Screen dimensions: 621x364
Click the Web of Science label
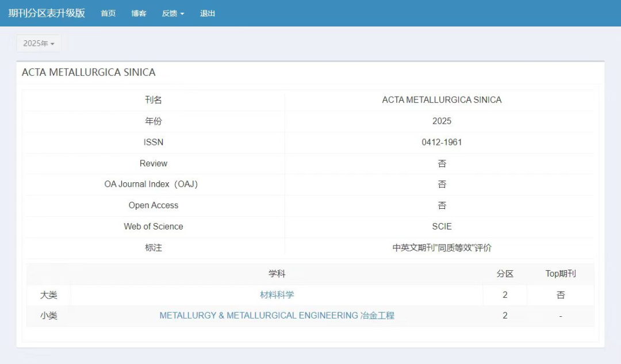(x=154, y=227)
